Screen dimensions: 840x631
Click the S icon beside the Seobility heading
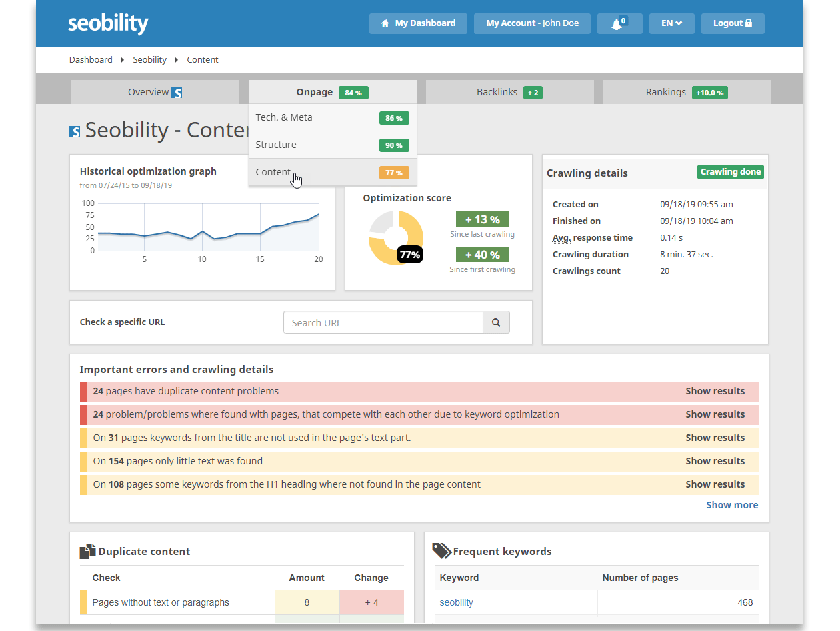[74, 131]
